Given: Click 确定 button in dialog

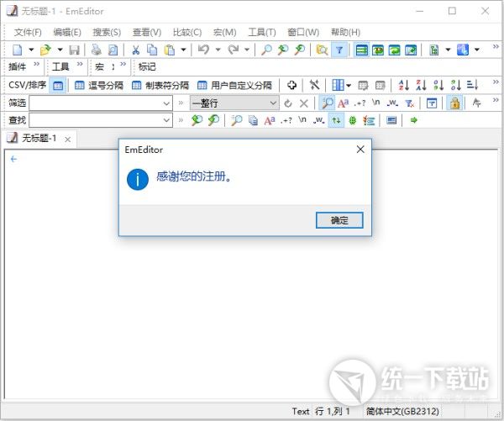Looking at the screenshot, I should [339, 220].
